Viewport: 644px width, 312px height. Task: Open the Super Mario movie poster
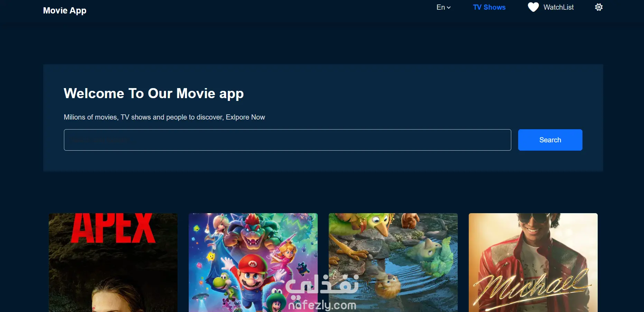[x=253, y=263]
